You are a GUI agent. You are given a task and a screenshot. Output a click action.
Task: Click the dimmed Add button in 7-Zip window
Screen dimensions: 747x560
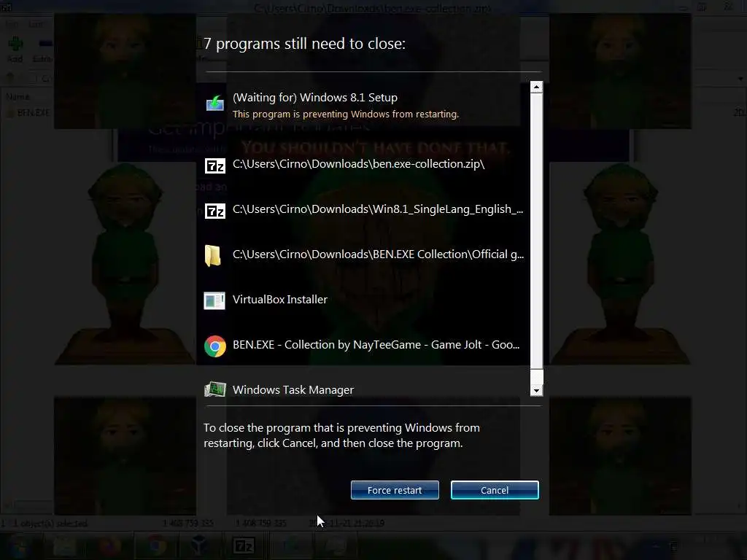tap(15, 50)
